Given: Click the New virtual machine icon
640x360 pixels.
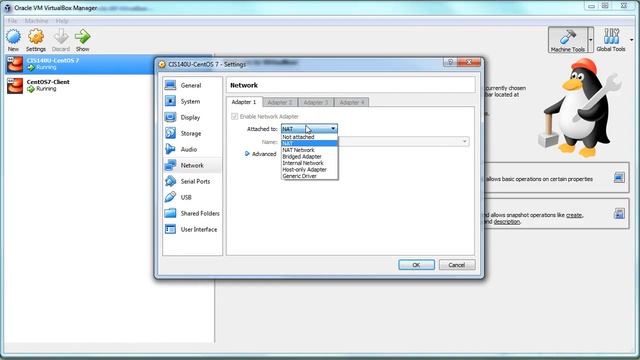Looking at the screenshot, I should (x=13, y=37).
